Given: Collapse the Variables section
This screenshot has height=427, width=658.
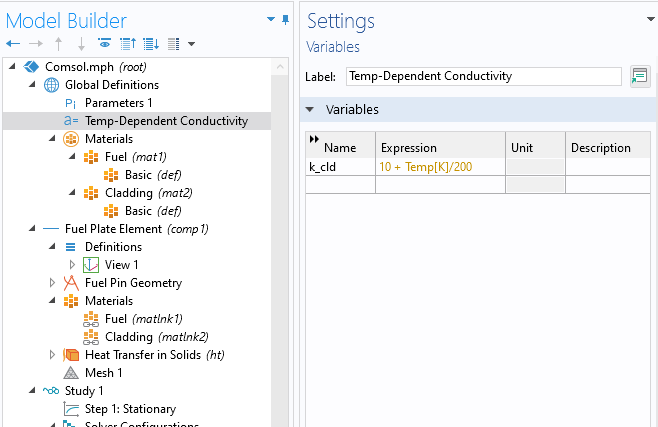Looking at the screenshot, I should click(312, 109).
